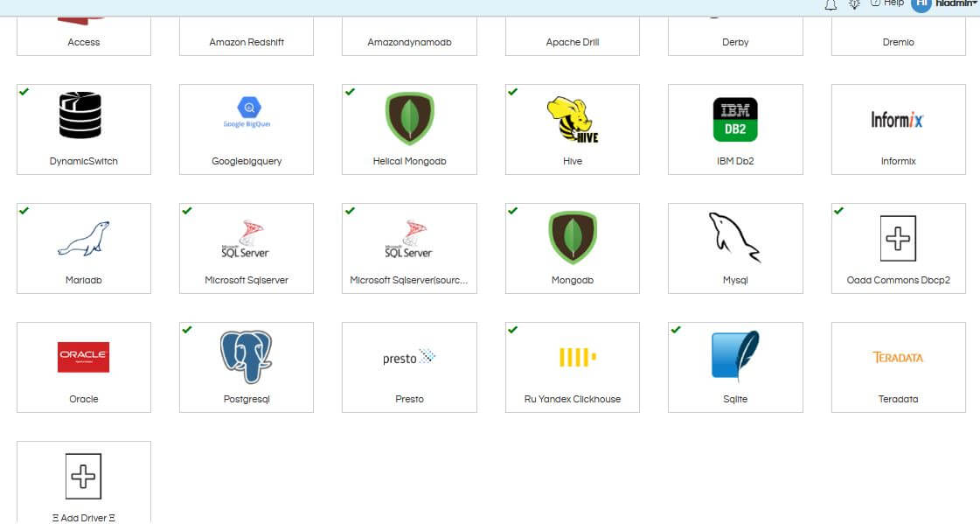The image size is (980, 524).
Task: Pick the Presto logo
Action: coord(409,357)
